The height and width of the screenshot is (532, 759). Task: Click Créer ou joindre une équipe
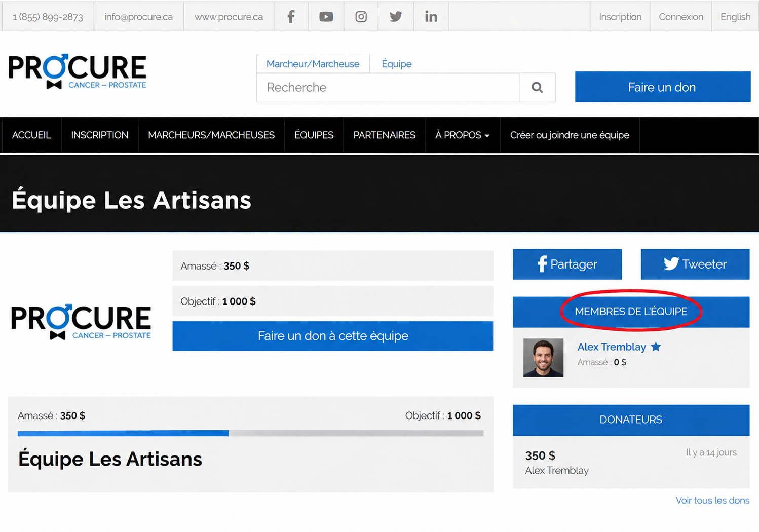point(570,135)
